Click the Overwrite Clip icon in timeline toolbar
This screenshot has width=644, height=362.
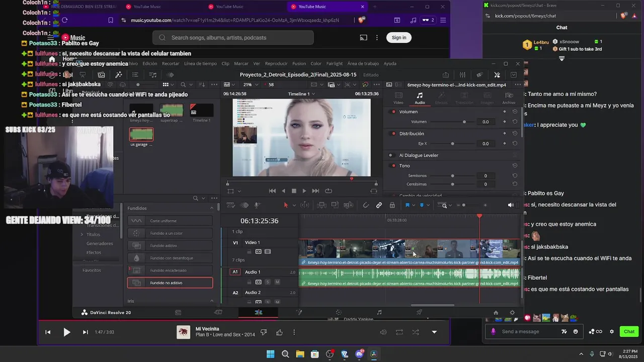click(335, 205)
